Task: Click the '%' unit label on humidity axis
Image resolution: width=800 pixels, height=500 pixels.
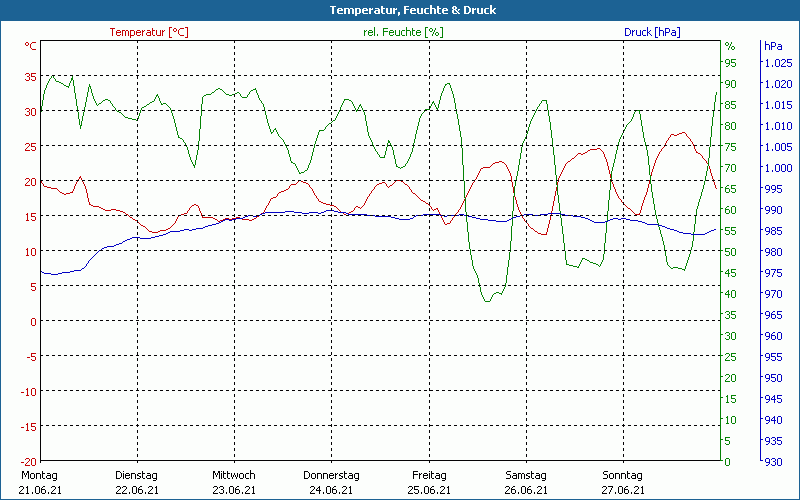Action: (x=730, y=46)
